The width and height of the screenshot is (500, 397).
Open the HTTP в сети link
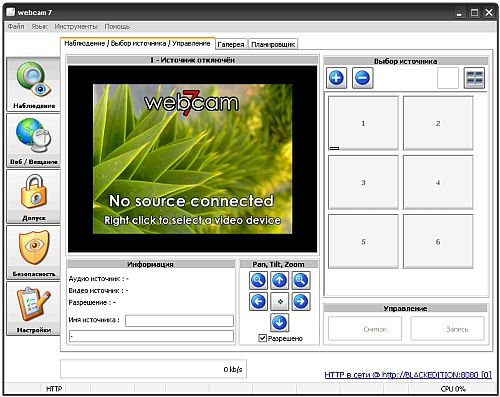pyautogui.click(x=408, y=375)
